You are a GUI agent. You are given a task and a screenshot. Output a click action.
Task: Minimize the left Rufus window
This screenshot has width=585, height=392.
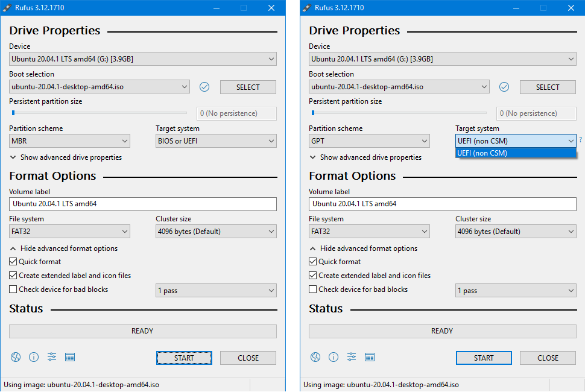click(x=217, y=7)
